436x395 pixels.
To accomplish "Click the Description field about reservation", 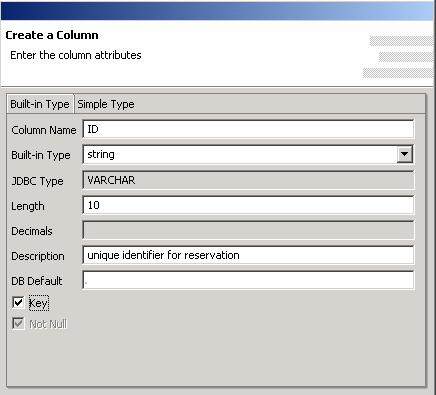I will pyautogui.click(x=248, y=255).
